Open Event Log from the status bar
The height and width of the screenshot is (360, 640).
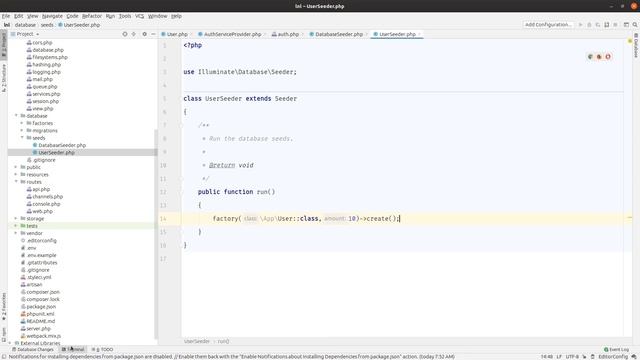(616, 349)
